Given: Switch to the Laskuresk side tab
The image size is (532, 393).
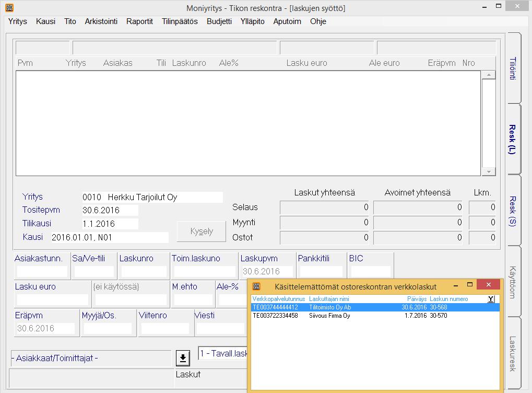Looking at the screenshot, I should coord(513,353).
